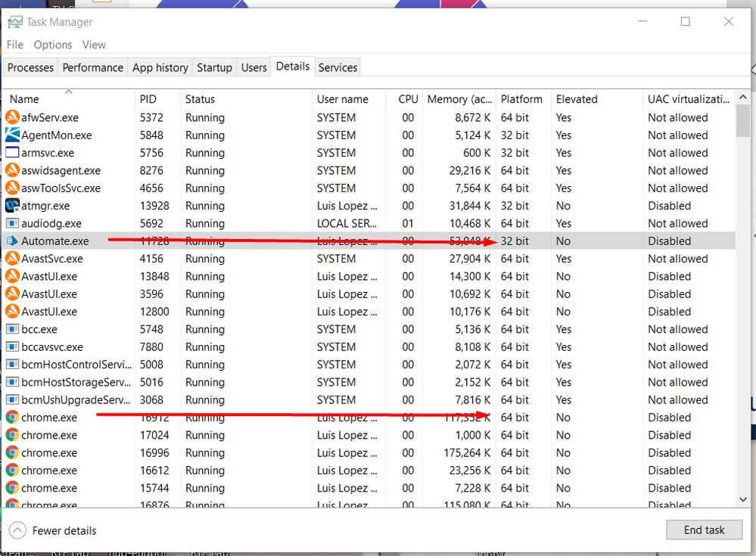The image size is (756, 556).
Task: Click Chrome icon for PID 16612
Action: tap(12, 471)
